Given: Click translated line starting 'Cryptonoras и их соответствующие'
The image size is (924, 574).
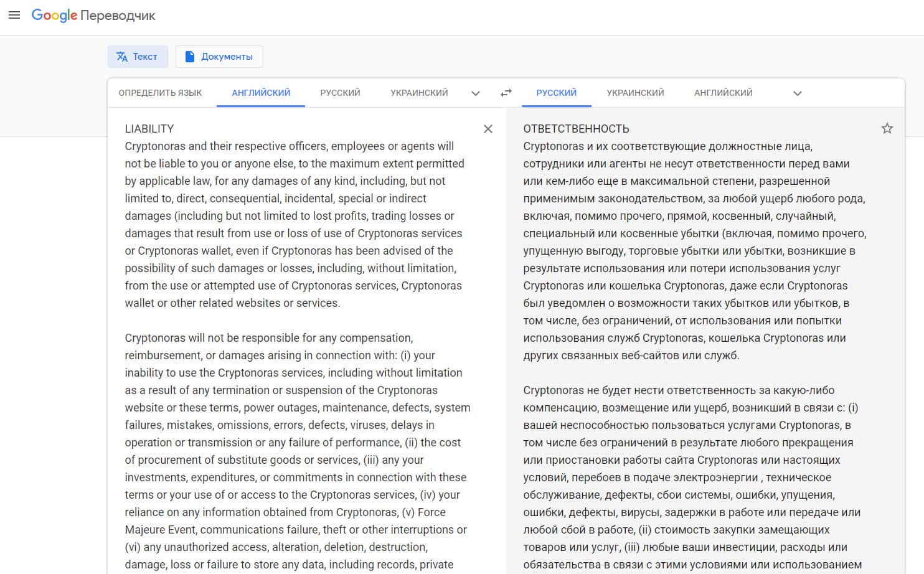Looking at the screenshot, I should [667, 146].
